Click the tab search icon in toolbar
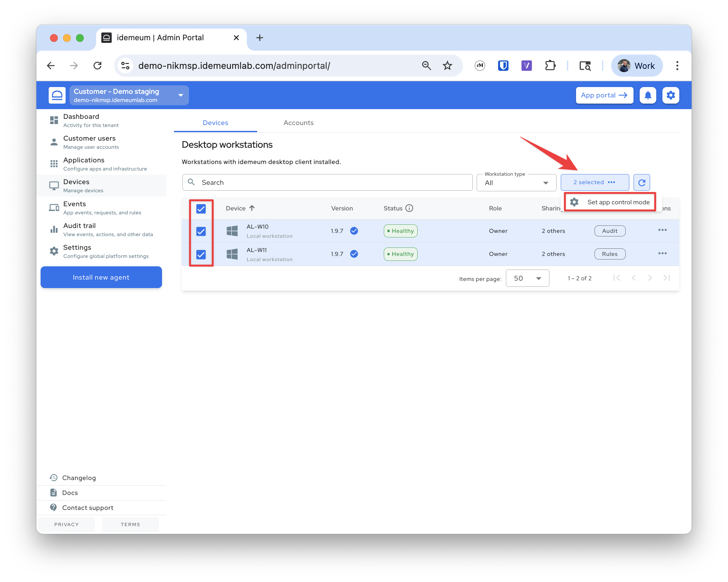 (585, 66)
